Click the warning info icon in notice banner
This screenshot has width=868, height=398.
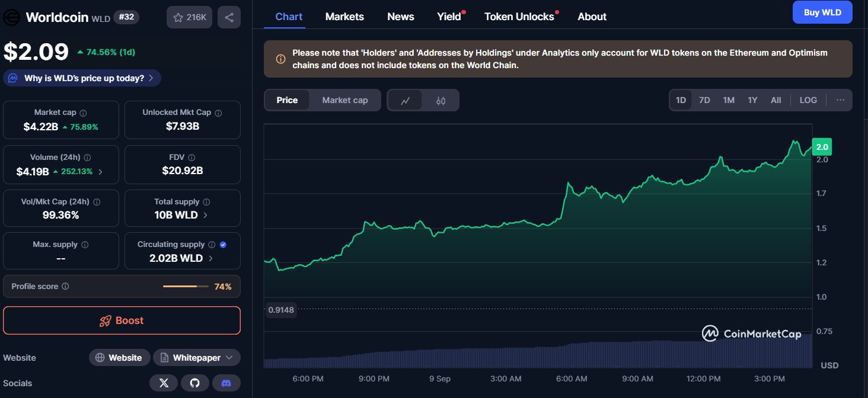pos(280,59)
